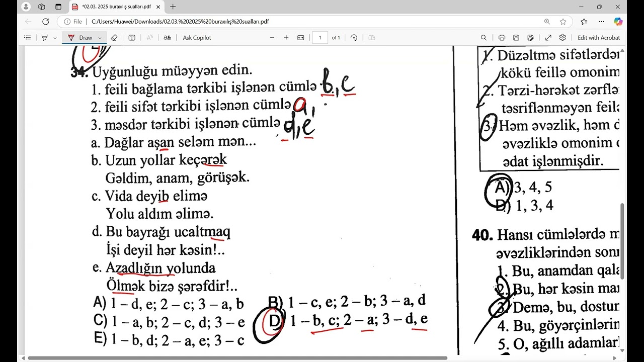Open the Favorites list
644x362 pixels.
tap(584, 22)
